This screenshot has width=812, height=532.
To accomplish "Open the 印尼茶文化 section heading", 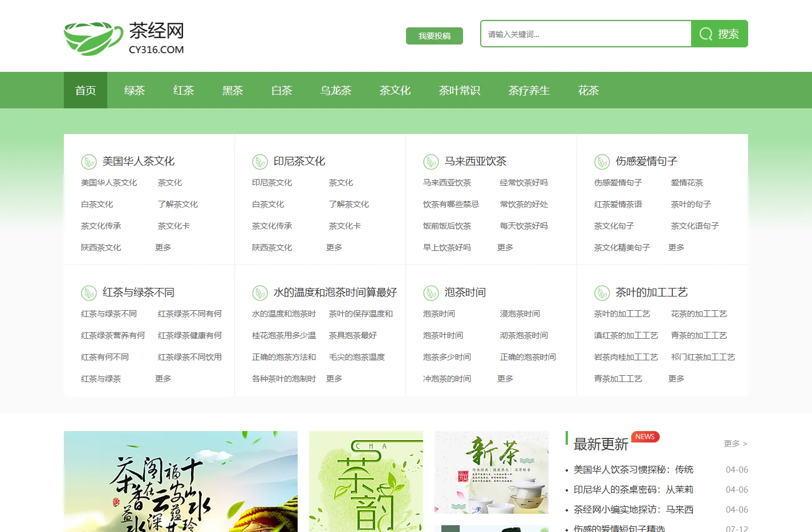I will [x=299, y=161].
